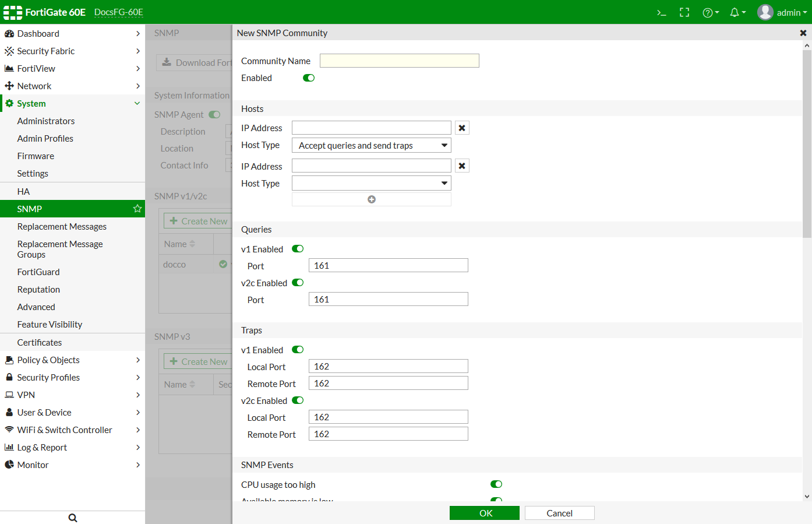Click the admin profile avatar
812x524 pixels.
point(765,12)
